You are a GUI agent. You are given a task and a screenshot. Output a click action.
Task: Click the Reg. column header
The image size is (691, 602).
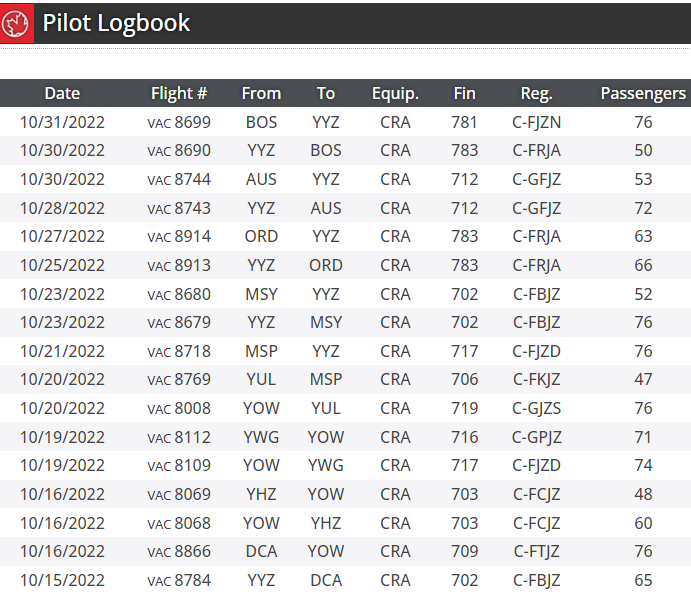[x=536, y=94]
